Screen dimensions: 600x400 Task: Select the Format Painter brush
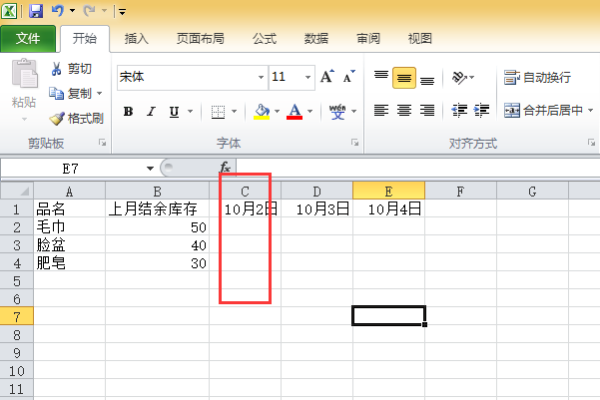[x=57, y=118]
